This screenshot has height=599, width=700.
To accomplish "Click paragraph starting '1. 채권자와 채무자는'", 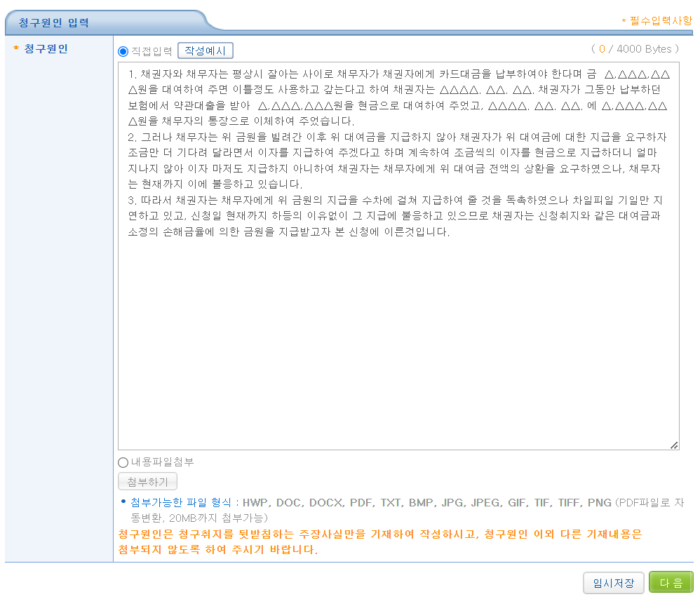I will pyautogui.click(x=398, y=97).
